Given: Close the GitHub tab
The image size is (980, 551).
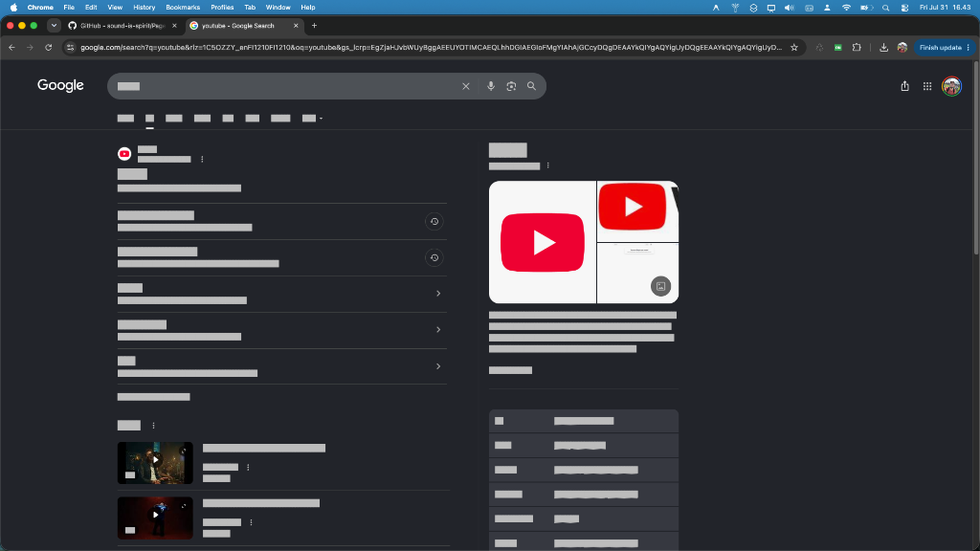Looking at the screenshot, I should 174,26.
